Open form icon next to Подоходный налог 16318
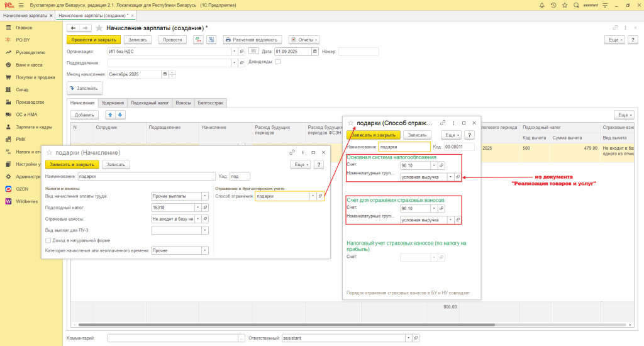The height and width of the screenshot is (346, 644). 205,208
